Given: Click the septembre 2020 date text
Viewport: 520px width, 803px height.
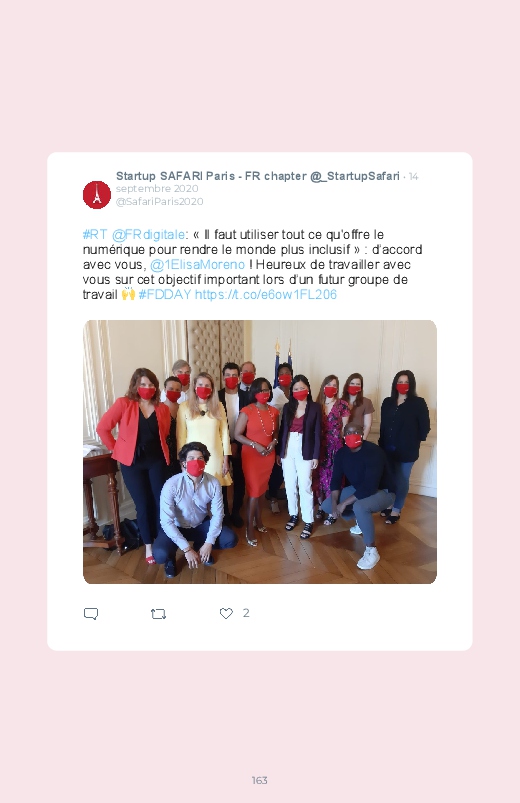Looking at the screenshot, I should click(x=157, y=188).
